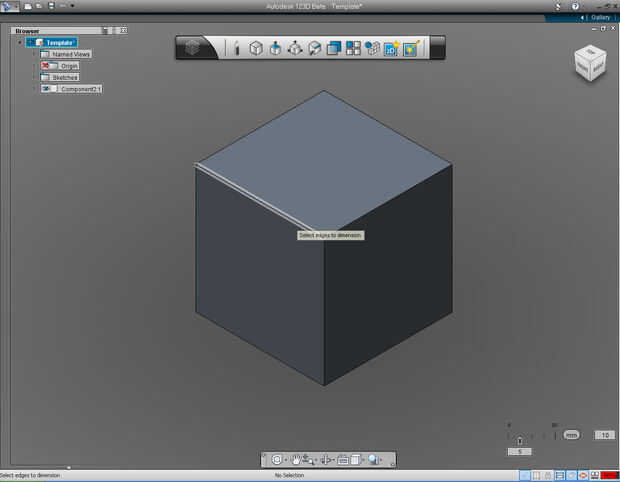620x482 pixels.
Task: Select the Zoom tool icon
Action: point(308,460)
